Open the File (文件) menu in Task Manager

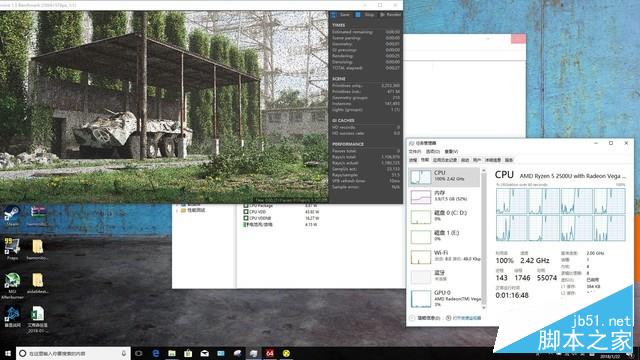pyautogui.click(x=416, y=151)
